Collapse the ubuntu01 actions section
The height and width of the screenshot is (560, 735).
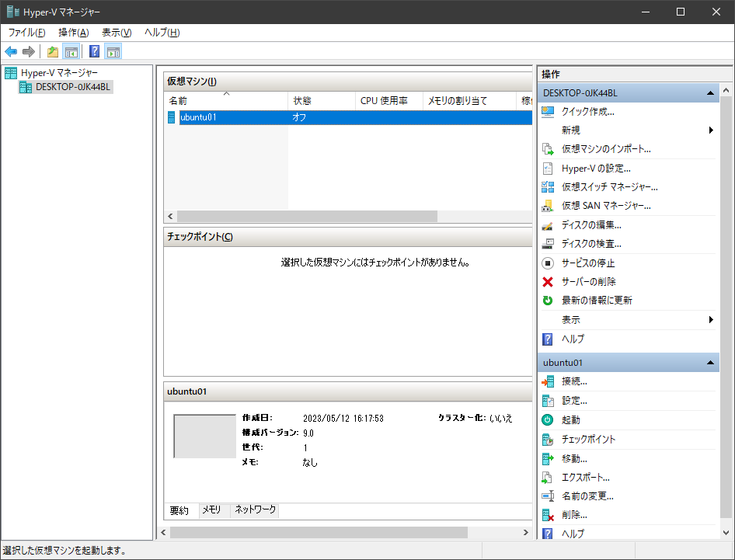pyautogui.click(x=710, y=363)
